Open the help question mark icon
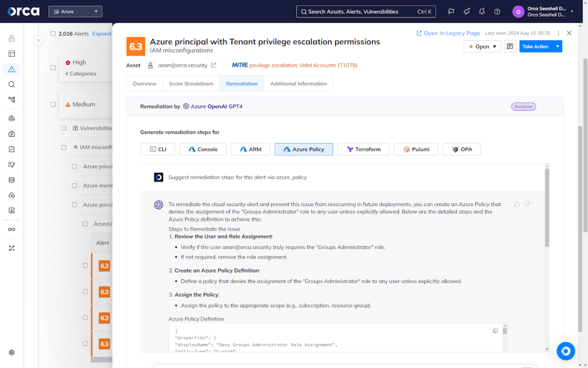Viewport: 588px width, 368px height. [497, 11]
